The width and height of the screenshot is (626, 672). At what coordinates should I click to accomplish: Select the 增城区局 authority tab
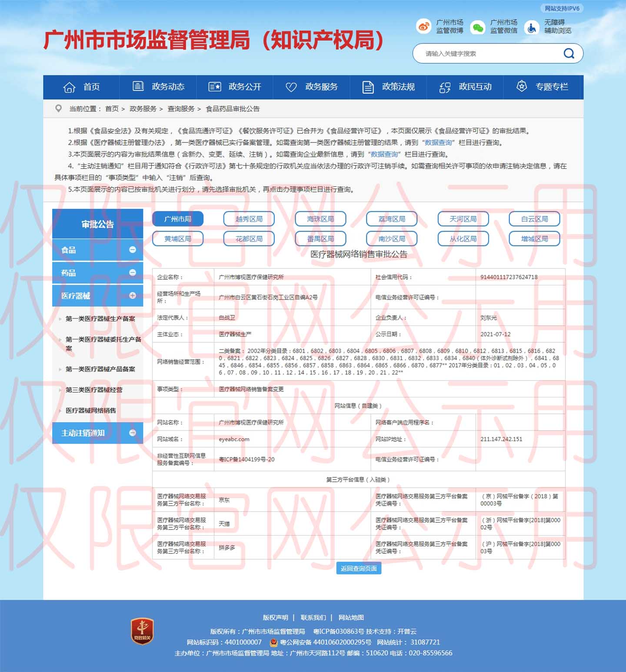tap(534, 238)
